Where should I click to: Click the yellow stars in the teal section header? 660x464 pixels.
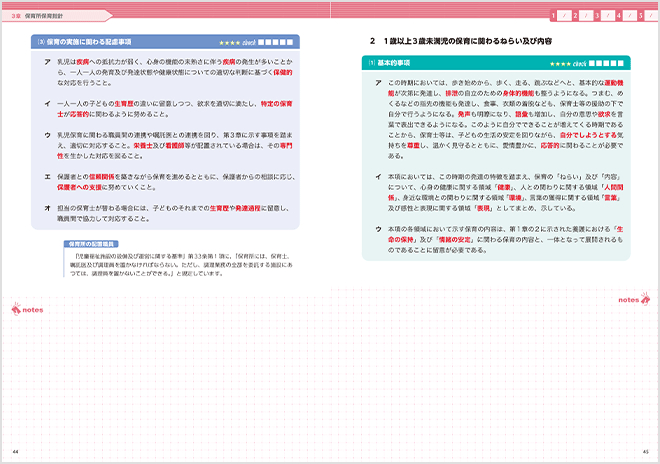coord(560,64)
